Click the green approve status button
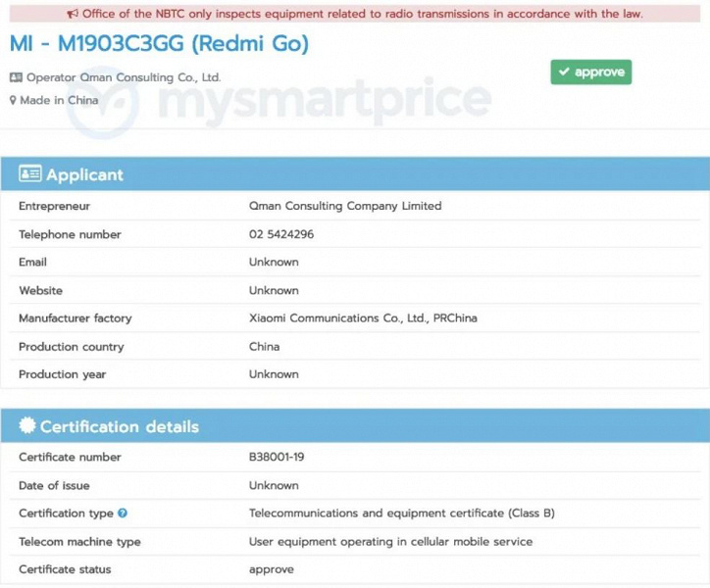Screen dimensions: 710x588 [x=591, y=72]
